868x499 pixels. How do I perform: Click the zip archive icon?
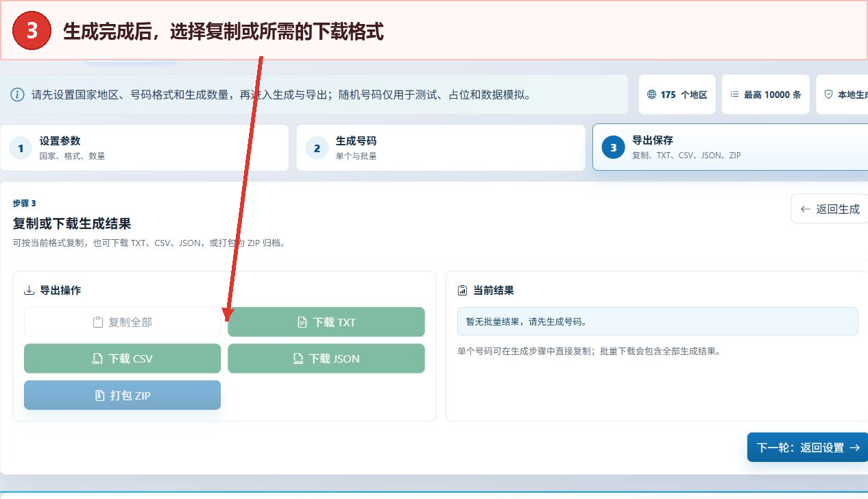tap(99, 395)
